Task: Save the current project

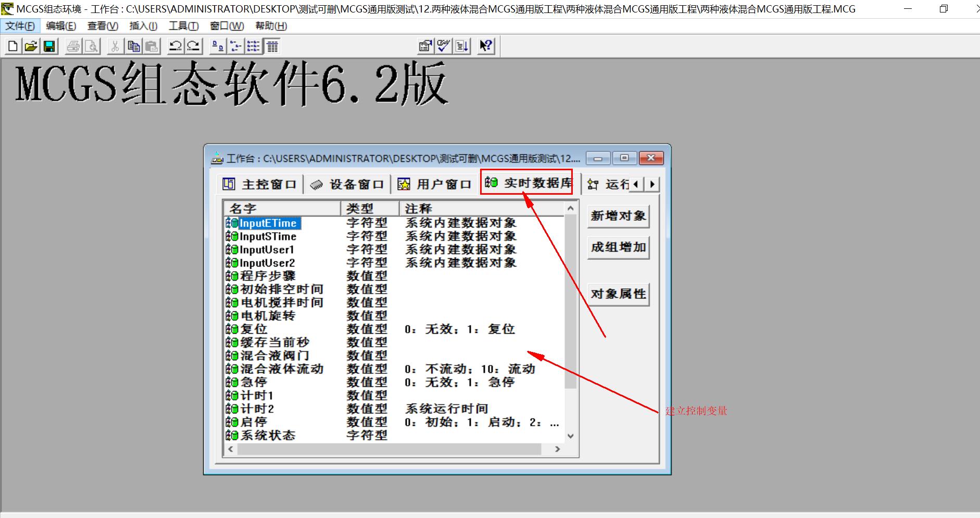Action: coord(49,46)
